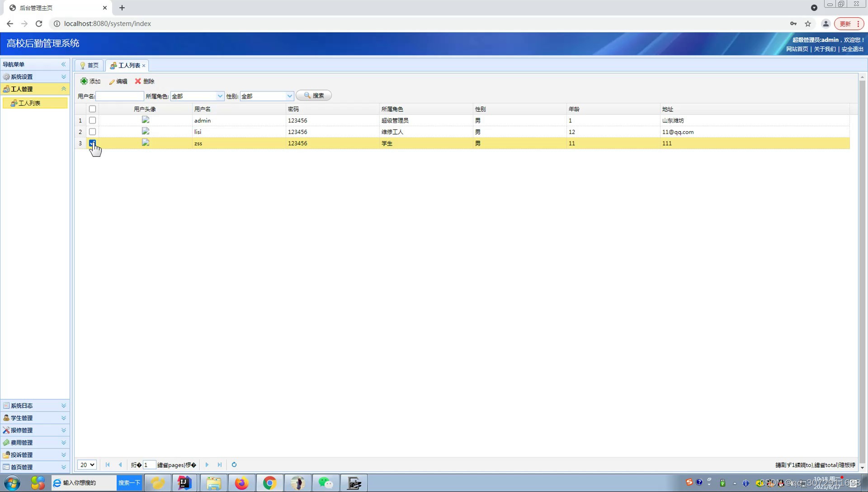Expand the 投诉管理 menu section
This screenshot has height=492, width=868.
[x=35, y=454]
